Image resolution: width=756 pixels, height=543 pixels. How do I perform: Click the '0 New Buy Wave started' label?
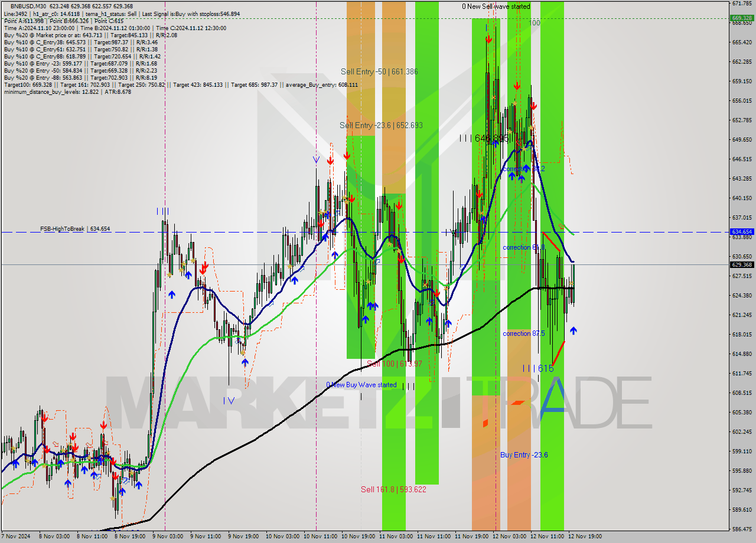[361, 385]
